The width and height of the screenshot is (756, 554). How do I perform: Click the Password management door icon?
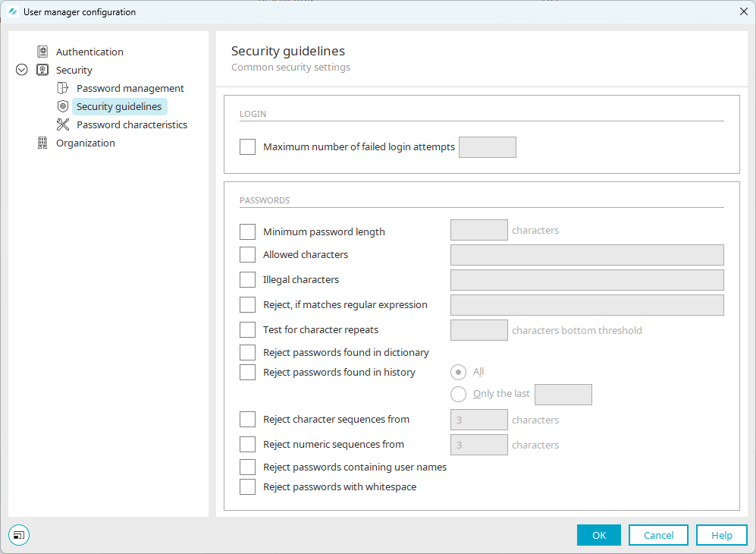tap(63, 88)
